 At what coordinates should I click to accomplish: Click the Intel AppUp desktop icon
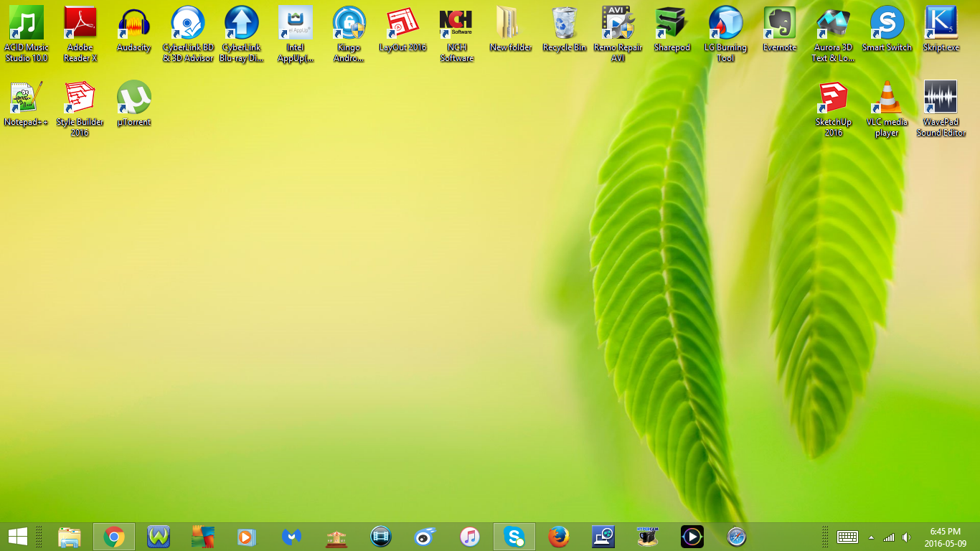pos(296,34)
